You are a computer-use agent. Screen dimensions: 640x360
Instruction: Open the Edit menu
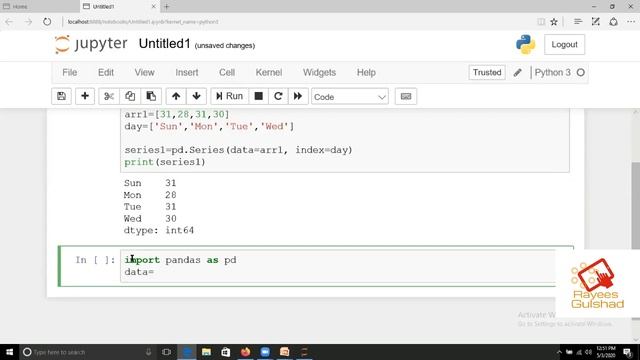[106, 73]
